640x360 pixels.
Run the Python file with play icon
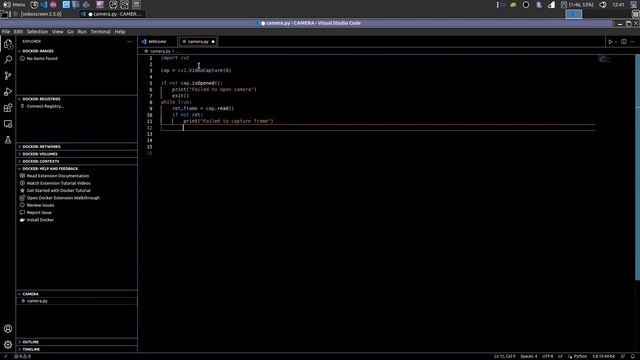pyautogui.click(x=610, y=42)
